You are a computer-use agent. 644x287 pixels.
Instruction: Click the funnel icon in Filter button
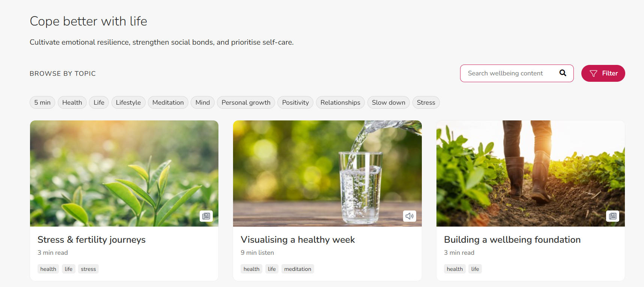pyautogui.click(x=593, y=74)
